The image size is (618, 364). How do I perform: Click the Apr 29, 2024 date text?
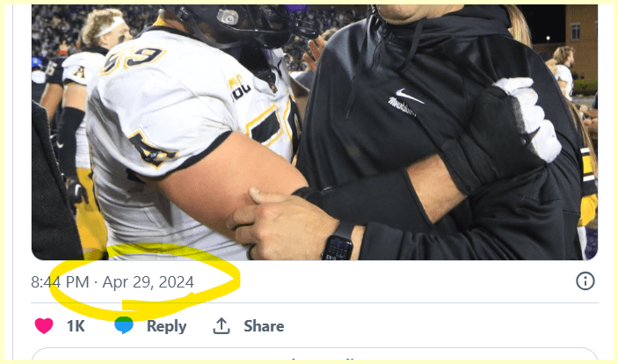pos(148,282)
